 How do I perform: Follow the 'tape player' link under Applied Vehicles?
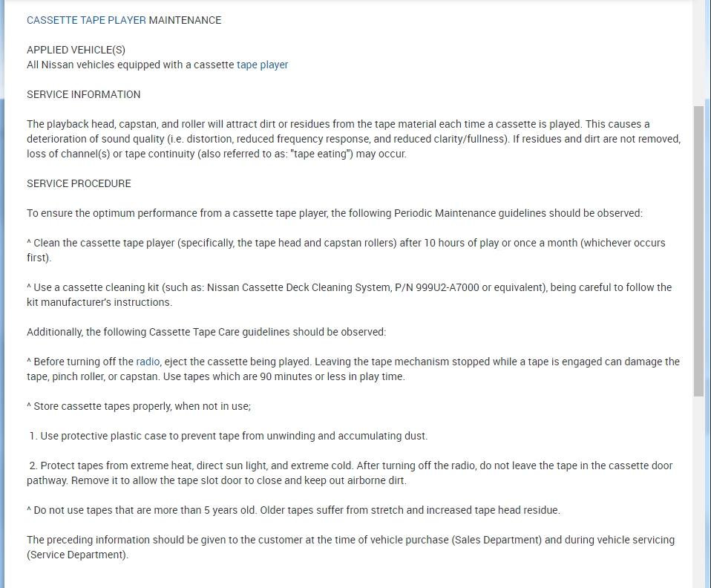point(262,65)
